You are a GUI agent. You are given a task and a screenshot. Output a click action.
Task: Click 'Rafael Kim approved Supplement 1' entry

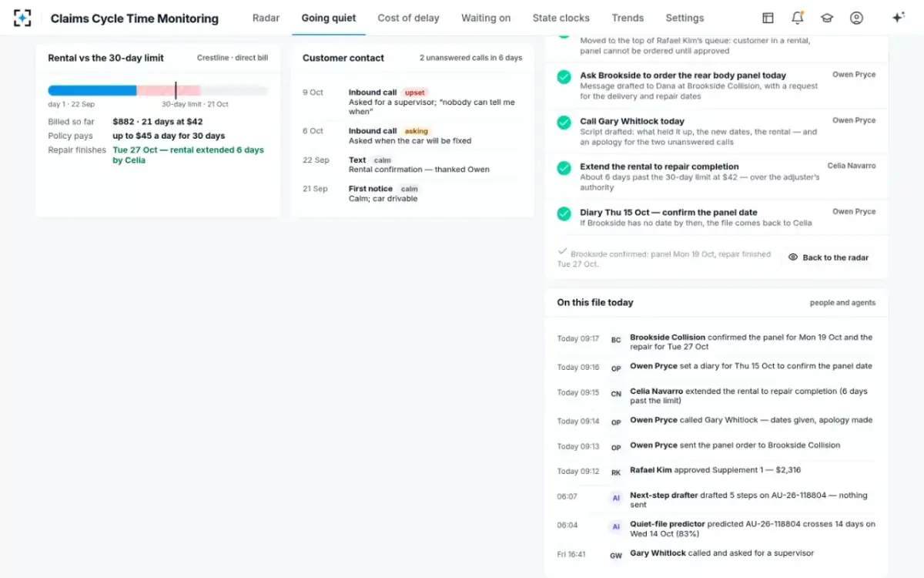point(715,470)
